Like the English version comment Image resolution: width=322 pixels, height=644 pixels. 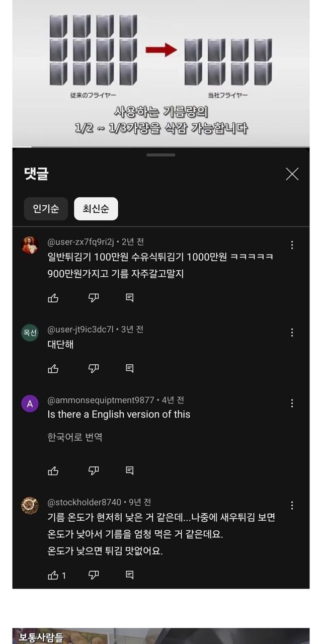pos(53,470)
